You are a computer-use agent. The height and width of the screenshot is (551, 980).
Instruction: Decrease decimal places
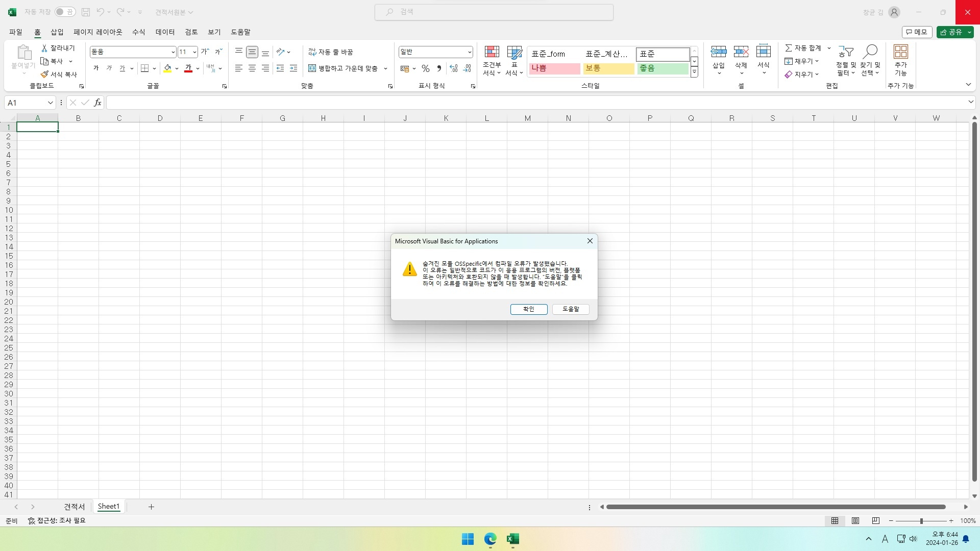[x=467, y=68]
